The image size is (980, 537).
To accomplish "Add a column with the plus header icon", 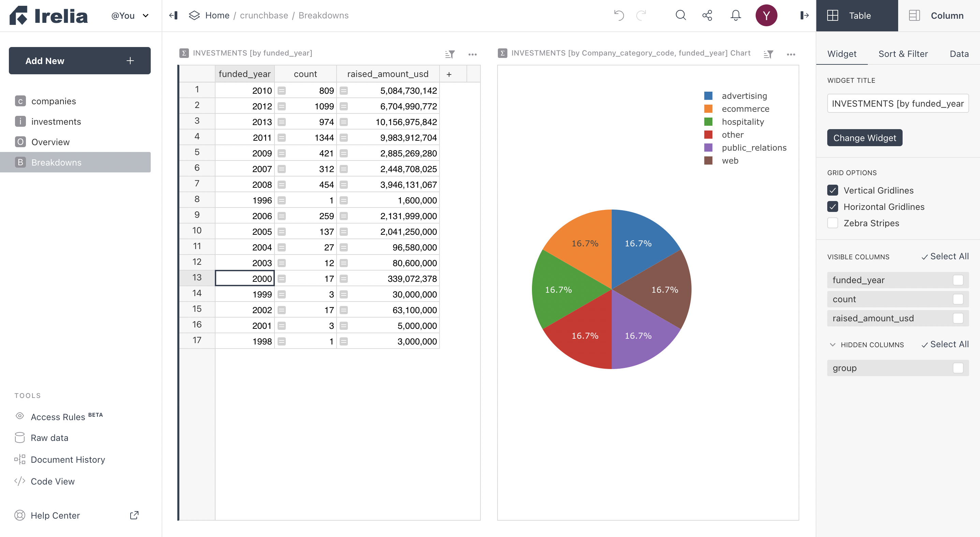I will tap(449, 74).
